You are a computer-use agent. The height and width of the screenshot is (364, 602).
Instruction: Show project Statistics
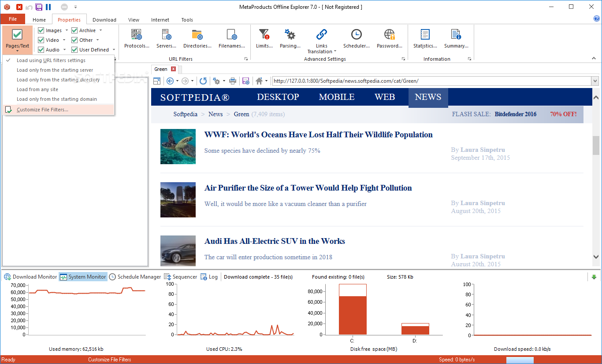425,39
